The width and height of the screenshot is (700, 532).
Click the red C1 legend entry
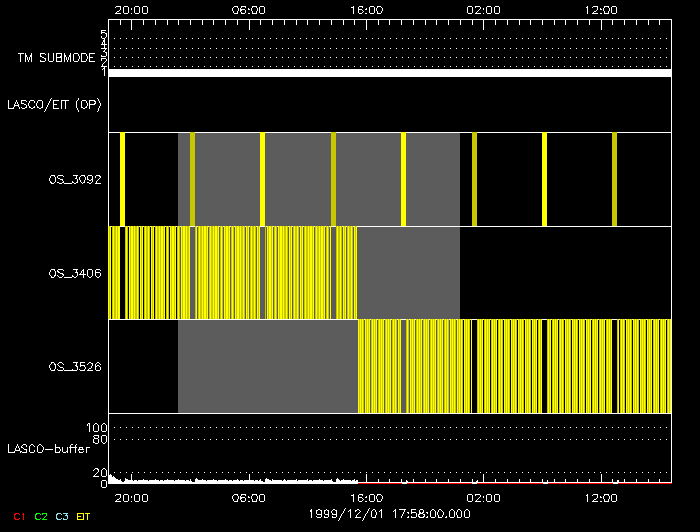coord(18,515)
